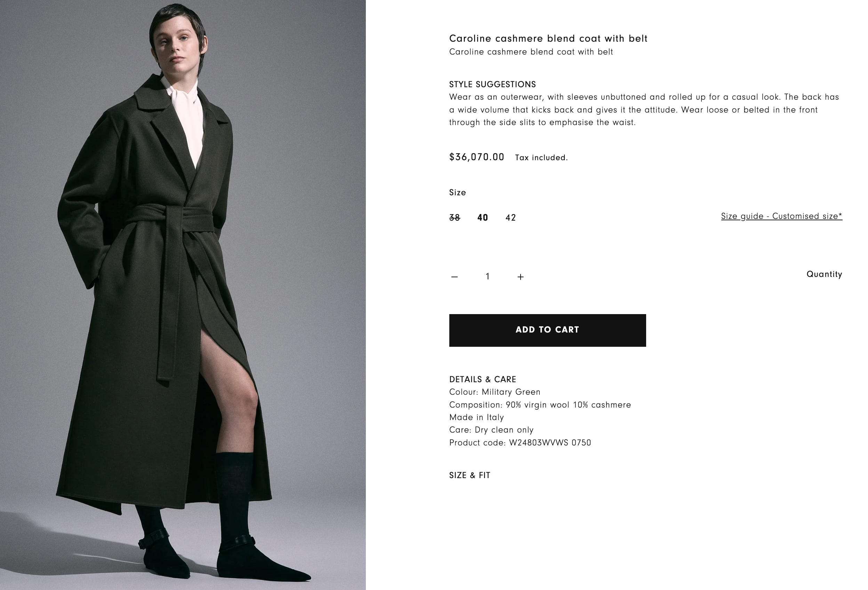Choose the crossed-out size 38
Screen dimensions: 868x590
tap(455, 218)
